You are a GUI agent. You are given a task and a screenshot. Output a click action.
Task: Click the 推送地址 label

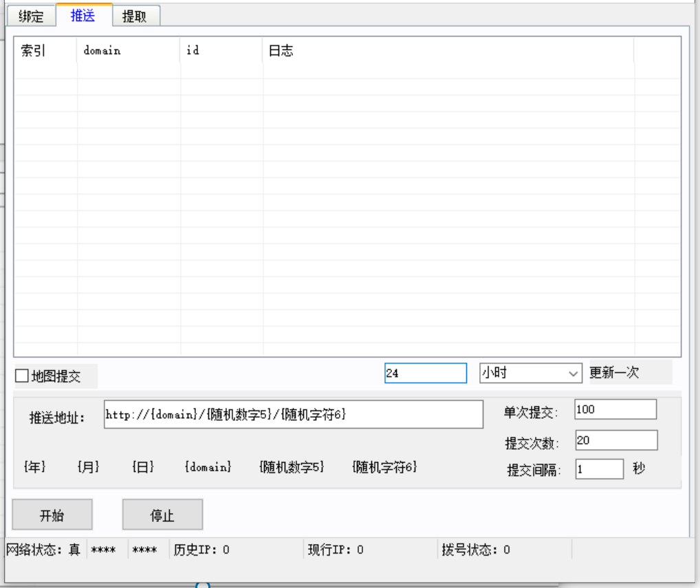(56, 418)
